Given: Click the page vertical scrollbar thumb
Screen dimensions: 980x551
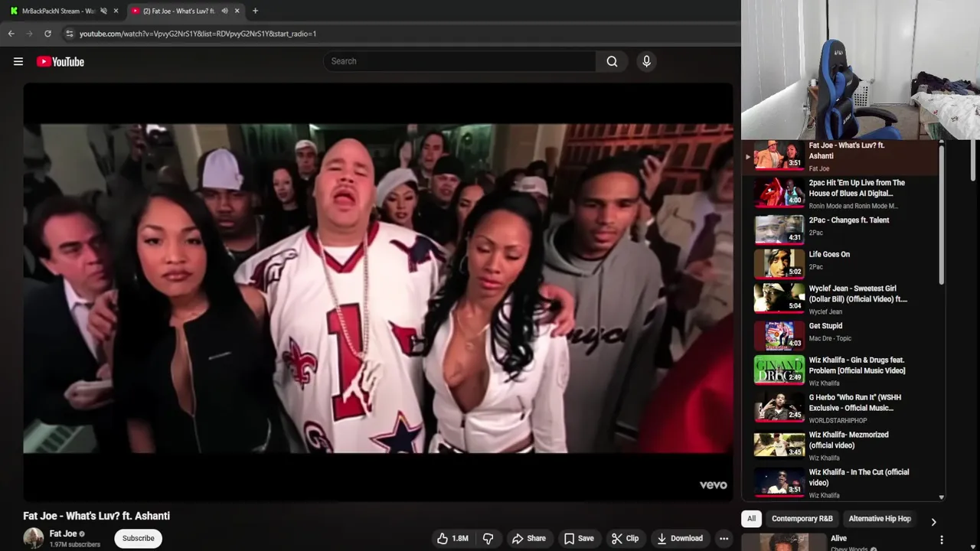Looking at the screenshot, I should tap(975, 161).
